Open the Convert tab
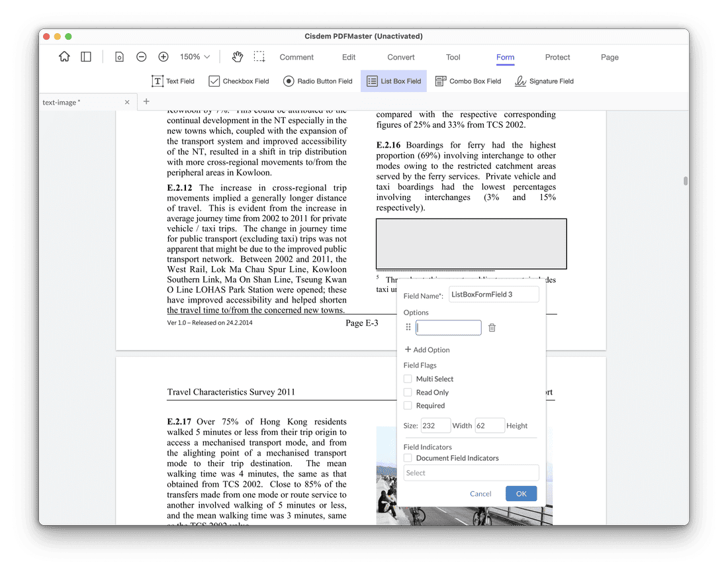This screenshot has width=728, height=574. point(400,57)
